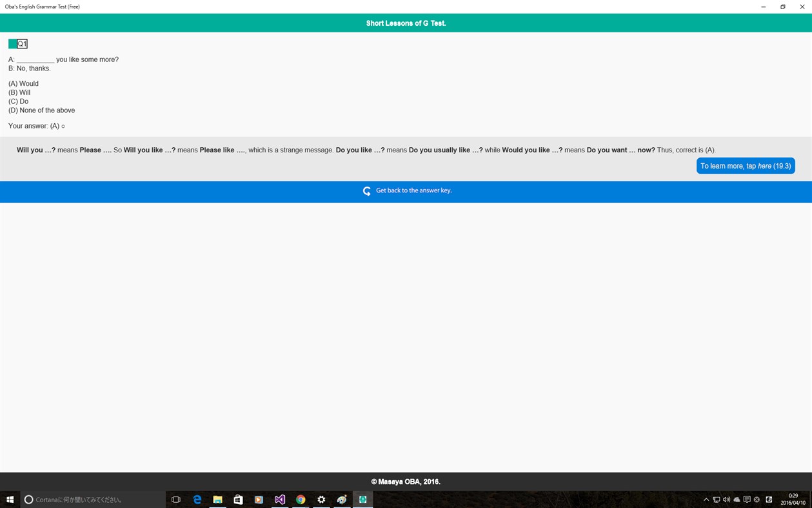This screenshot has height=508, width=812.
Task: Launch the Movies & TV app
Action: tap(259, 499)
